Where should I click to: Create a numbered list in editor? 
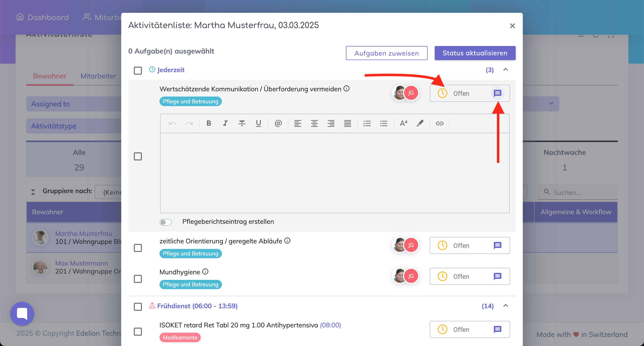click(367, 123)
